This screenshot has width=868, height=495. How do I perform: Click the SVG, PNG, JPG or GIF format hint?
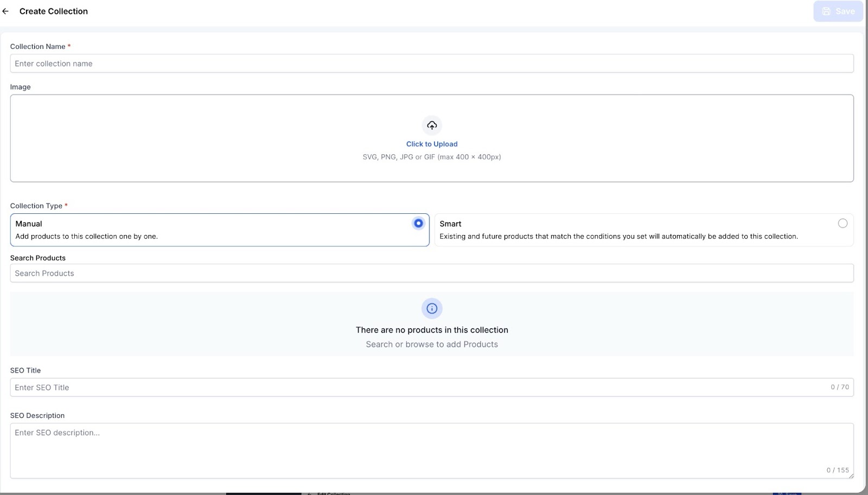coord(432,157)
